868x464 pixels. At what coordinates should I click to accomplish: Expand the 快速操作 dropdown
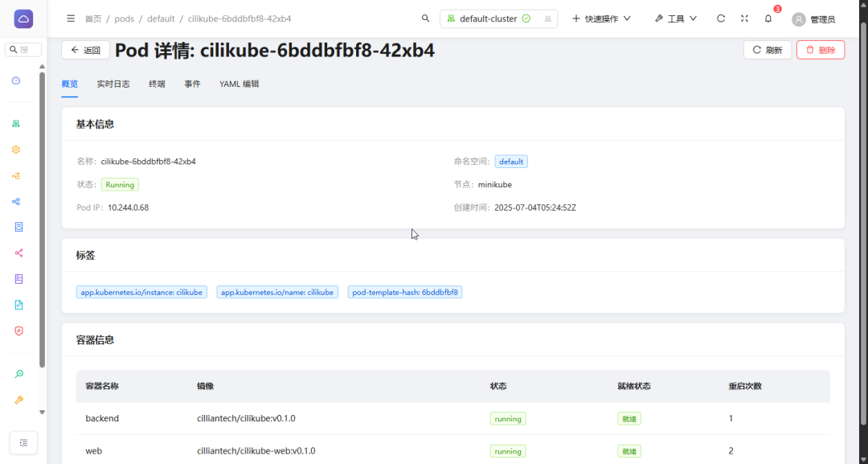(601, 18)
